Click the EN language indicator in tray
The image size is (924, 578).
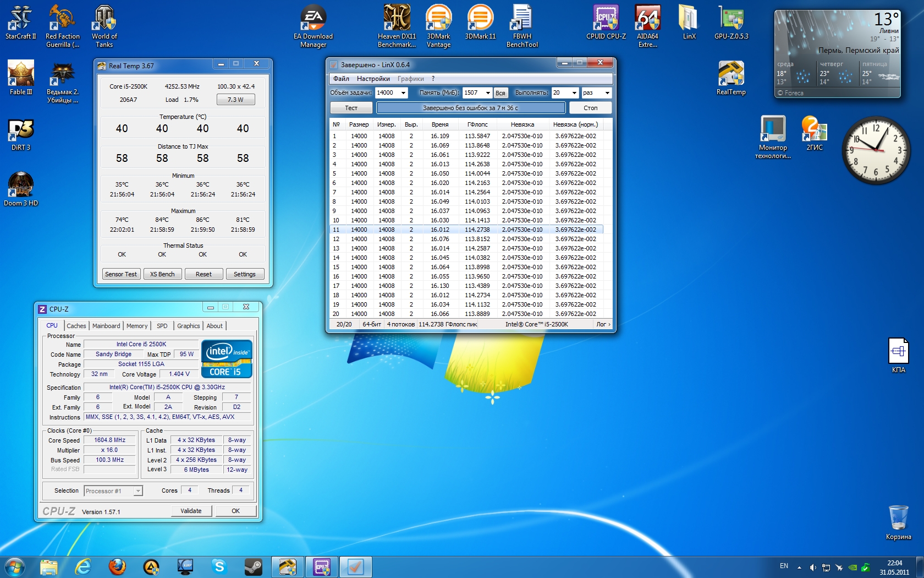click(x=784, y=566)
